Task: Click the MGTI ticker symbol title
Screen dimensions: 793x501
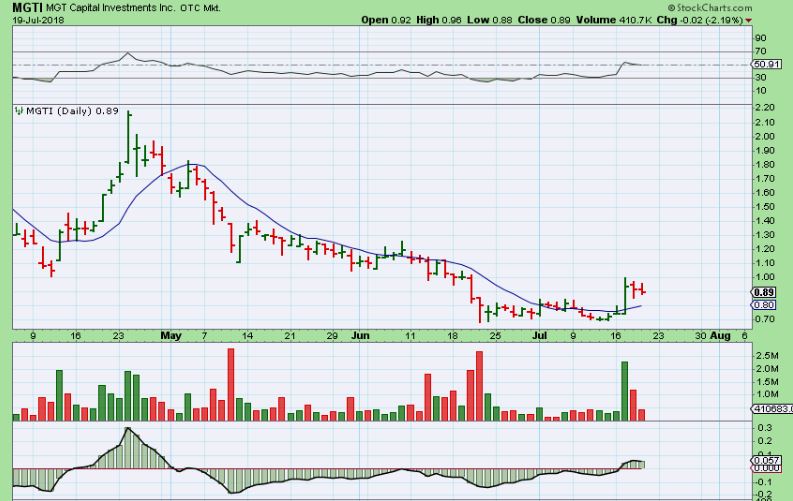Action: pos(28,7)
